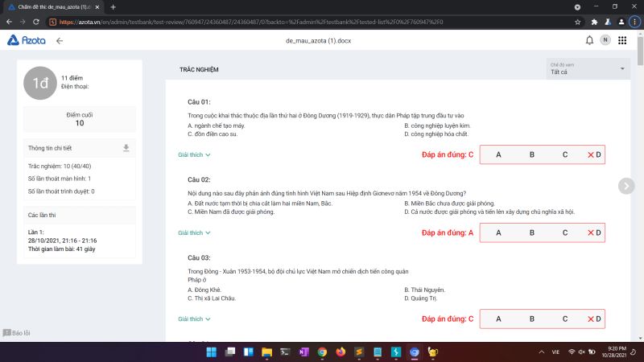The height and width of the screenshot is (362, 644).
Task: Open OneNote from taskbar
Action: point(303,352)
